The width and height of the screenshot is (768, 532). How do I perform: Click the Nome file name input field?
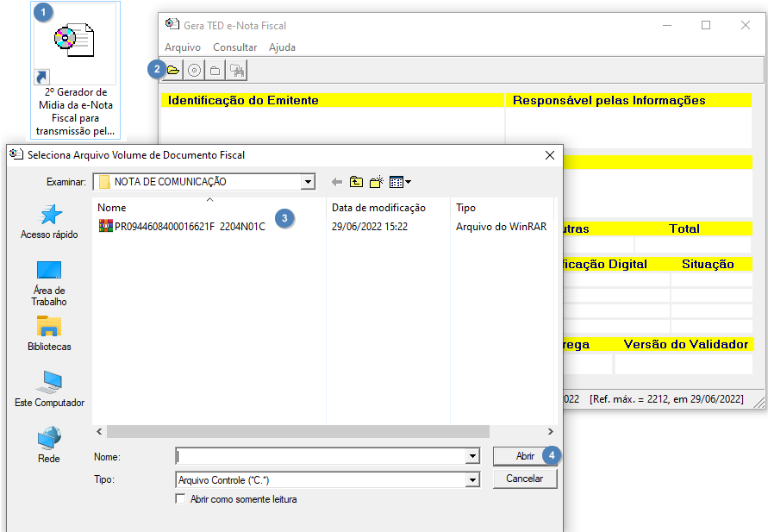(x=322, y=457)
